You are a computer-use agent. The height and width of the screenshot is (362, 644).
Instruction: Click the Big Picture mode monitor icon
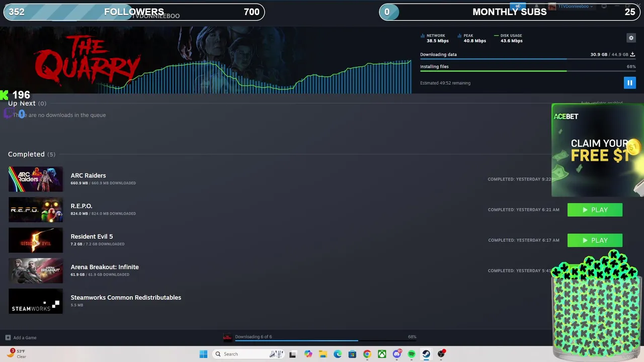pos(604,7)
